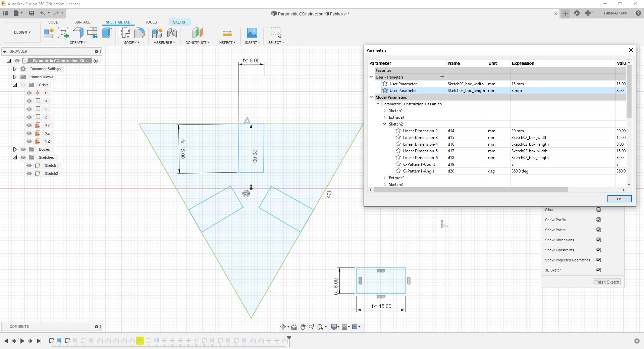The height and width of the screenshot is (349, 644).
Task: Open the Job Status clock icon
Action: click(588, 13)
